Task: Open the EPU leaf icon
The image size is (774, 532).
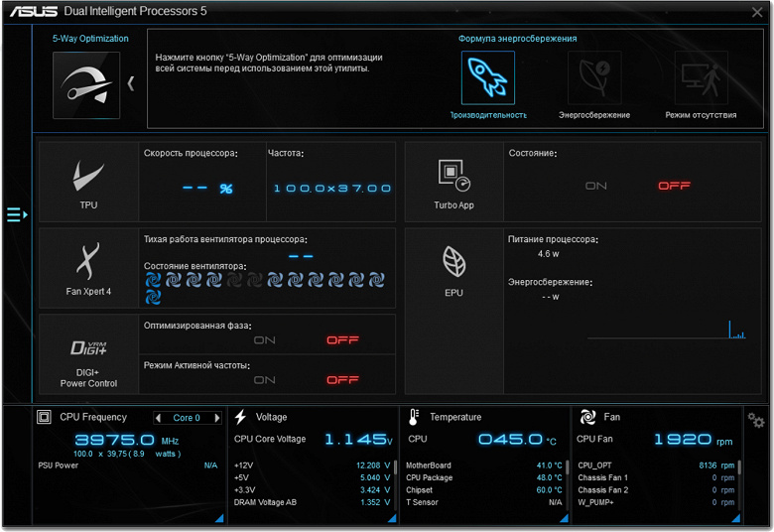Action: pyautogui.click(x=453, y=261)
